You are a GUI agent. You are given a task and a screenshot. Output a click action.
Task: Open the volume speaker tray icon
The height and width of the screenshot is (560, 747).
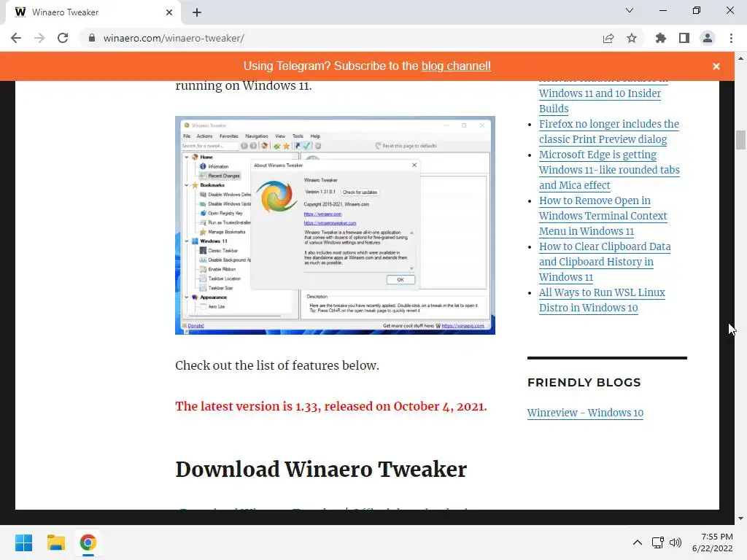[676, 542]
